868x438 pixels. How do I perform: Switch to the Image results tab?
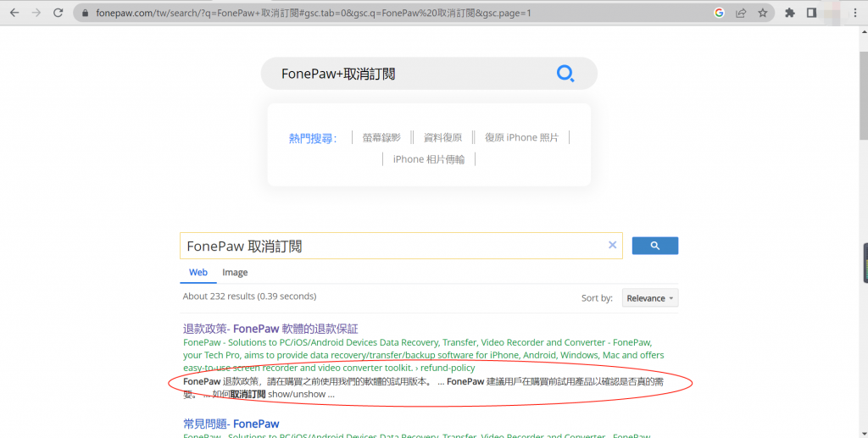click(x=235, y=272)
